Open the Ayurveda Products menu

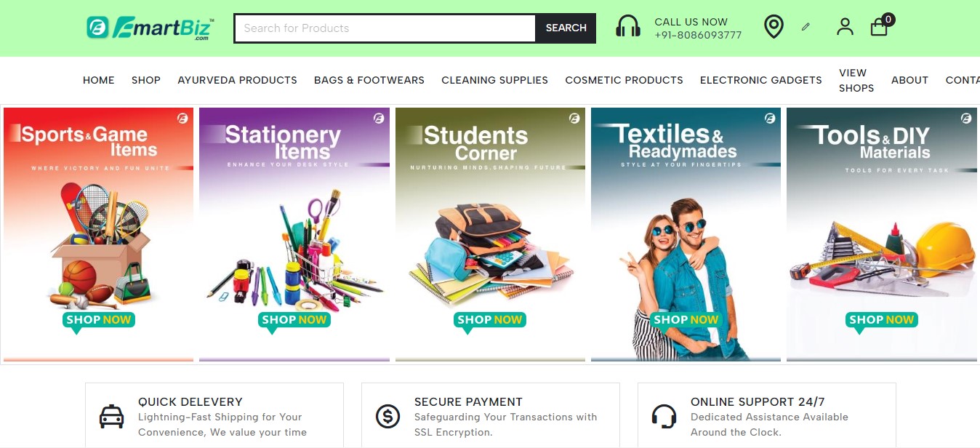point(237,80)
